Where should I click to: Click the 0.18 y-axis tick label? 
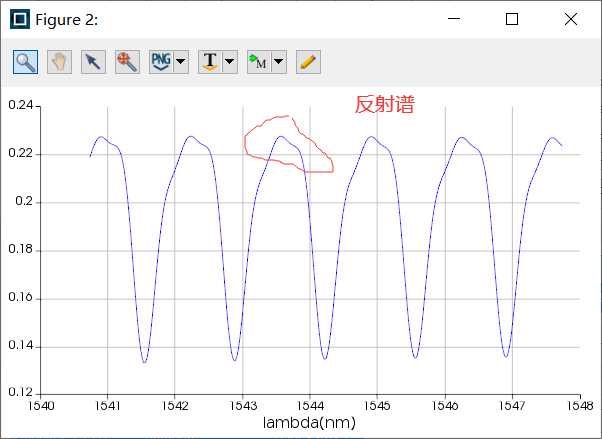tap(21, 249)
